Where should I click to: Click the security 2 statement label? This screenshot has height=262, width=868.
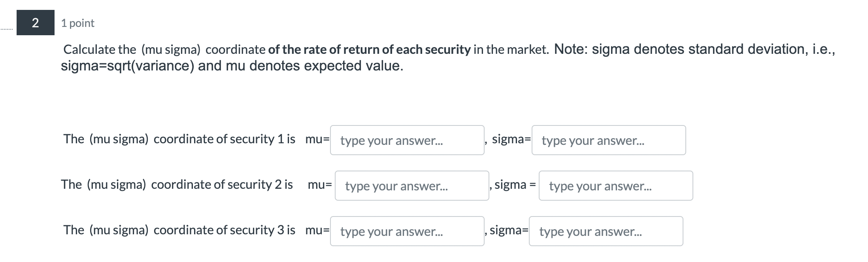click(177, 184)
